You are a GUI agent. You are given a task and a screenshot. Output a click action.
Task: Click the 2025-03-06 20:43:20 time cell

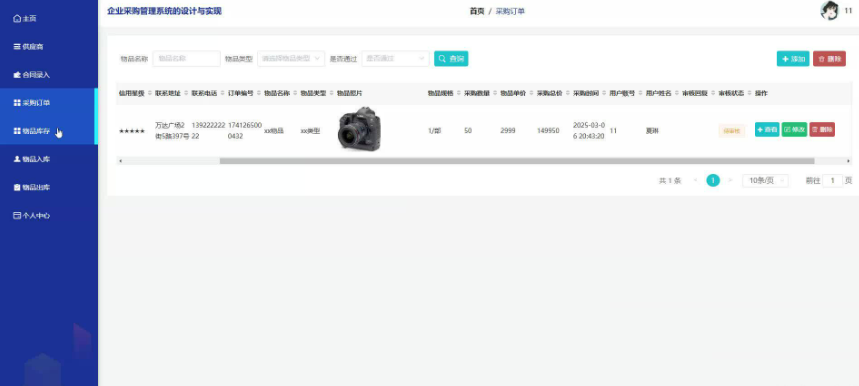589,130
